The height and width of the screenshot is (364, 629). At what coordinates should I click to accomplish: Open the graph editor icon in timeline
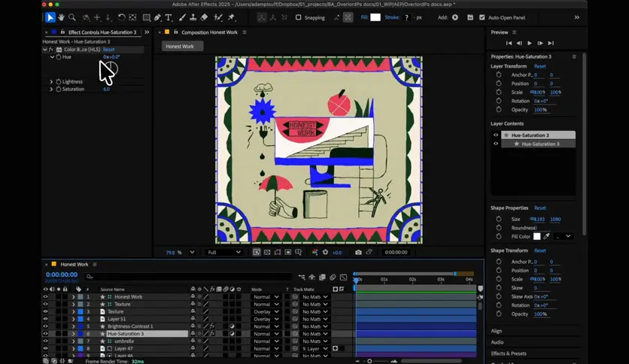pos(343,277)
